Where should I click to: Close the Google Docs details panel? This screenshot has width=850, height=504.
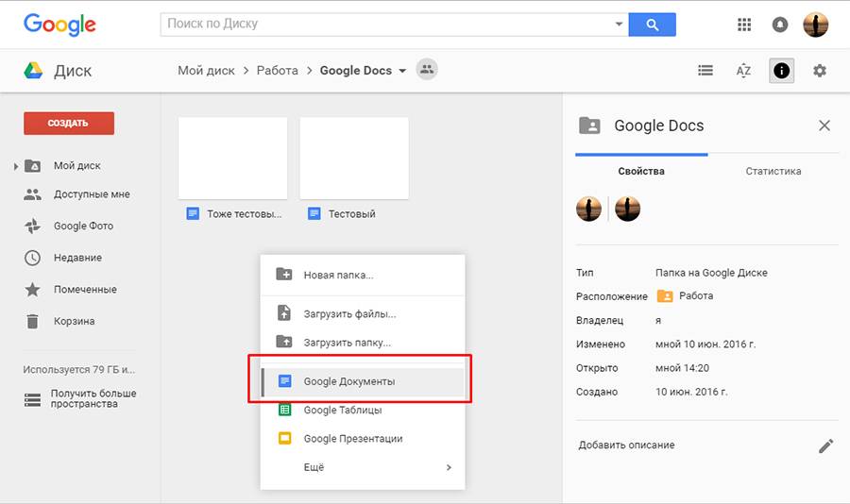(x=824, y=126)
